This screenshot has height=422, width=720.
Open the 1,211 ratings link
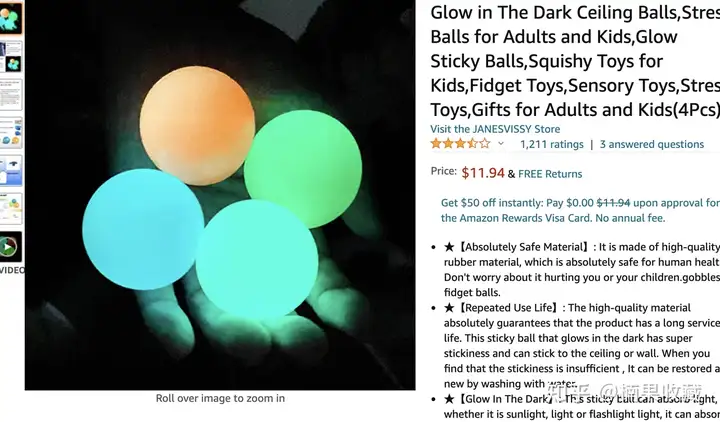click(551, 144)
